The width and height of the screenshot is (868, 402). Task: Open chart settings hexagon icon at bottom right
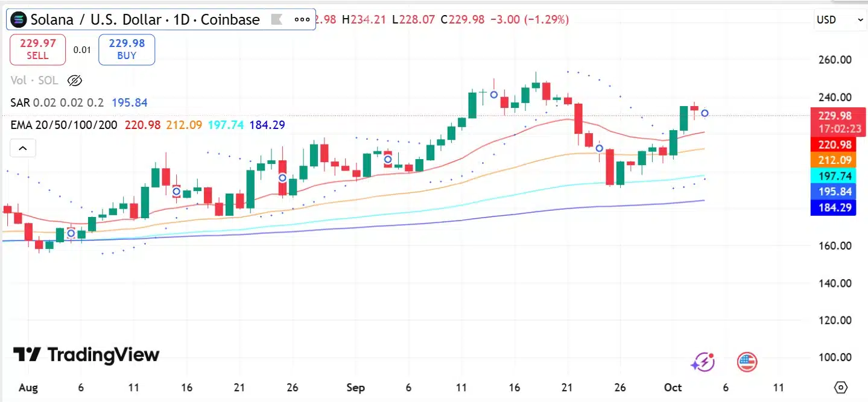[x=841, y=387]
